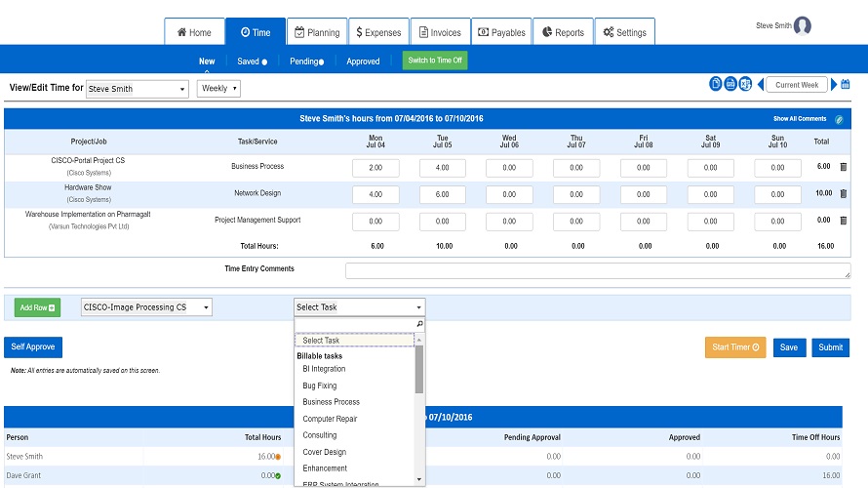Go to next week arrow
The height and width of the screenshot is (488, 868).
click(834, 85)
